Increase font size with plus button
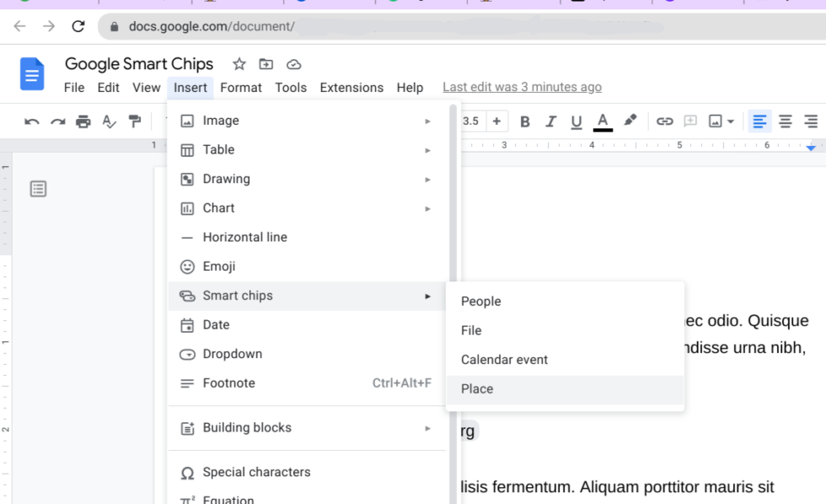This screenshot has width=826, height=504. point(496,121)
